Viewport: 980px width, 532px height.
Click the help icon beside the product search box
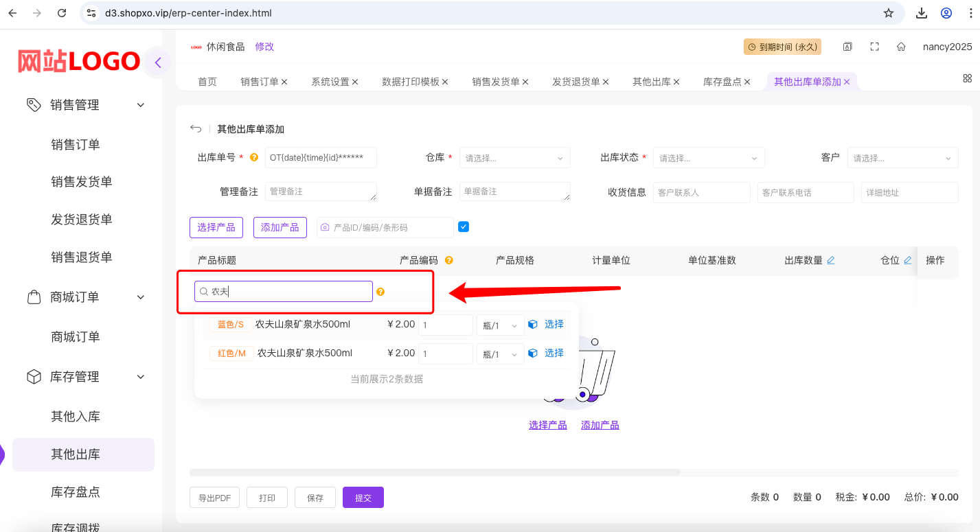[x=380, y=292]
